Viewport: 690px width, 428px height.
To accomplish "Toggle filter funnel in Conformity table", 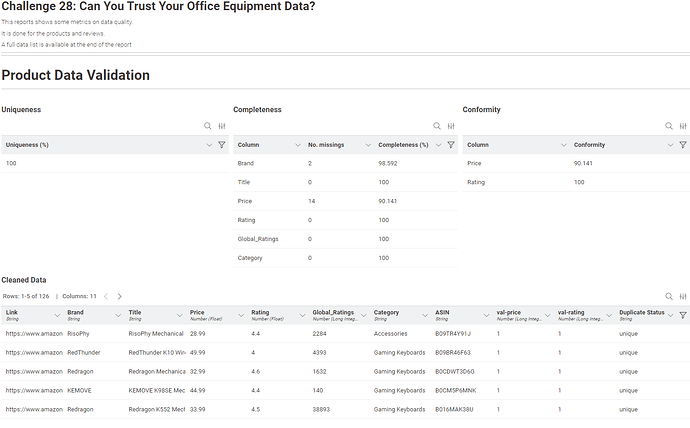I will pos(683,145).
